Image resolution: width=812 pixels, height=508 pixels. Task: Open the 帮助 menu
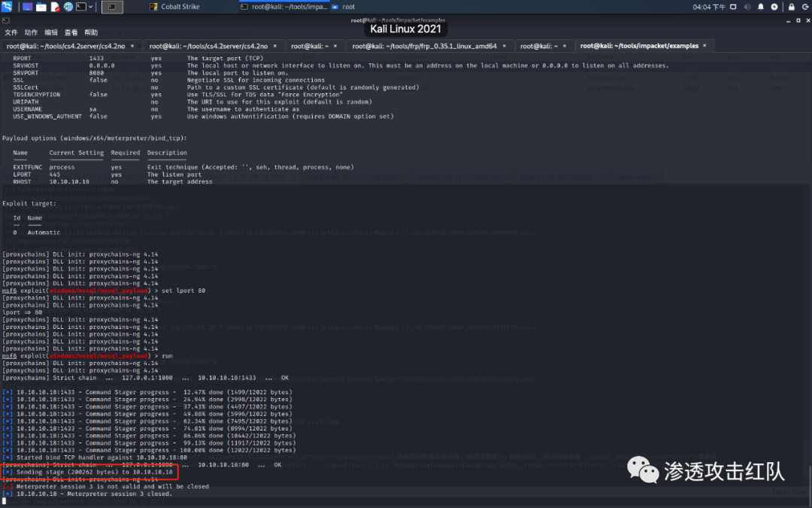click(x=91, y=32)
